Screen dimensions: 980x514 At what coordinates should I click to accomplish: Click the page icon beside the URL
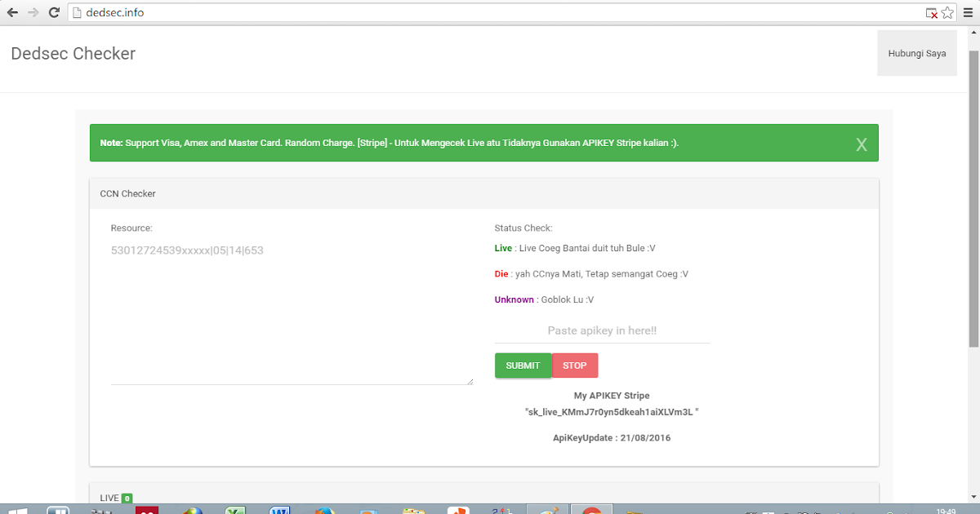point(76,12)
